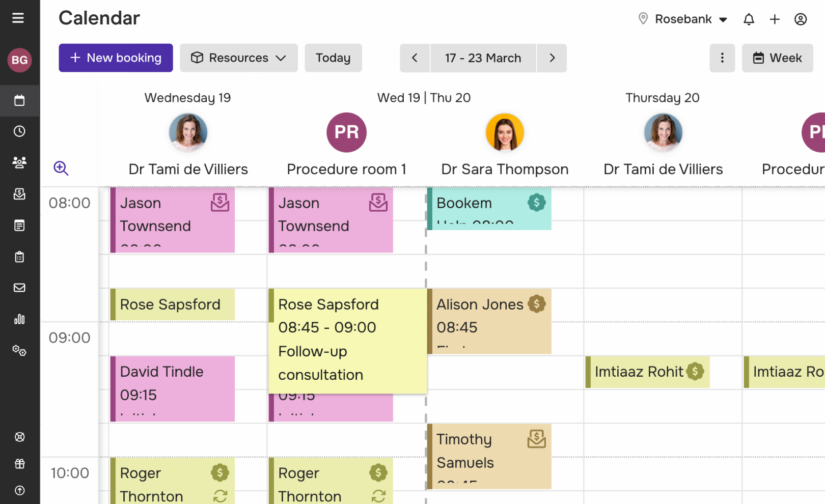
Task: Expand the Resources dropdown
Action: tap(238, 58)
